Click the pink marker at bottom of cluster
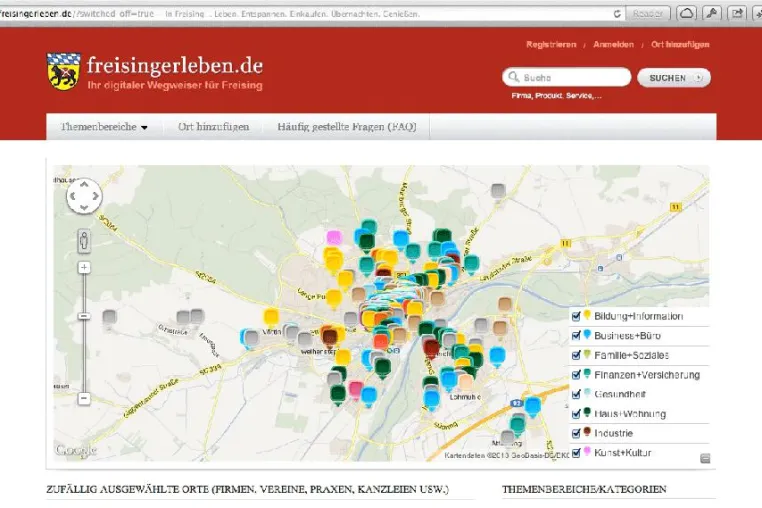The width and height of the screenshot is (762, 508). pyautogui.click(x=356, y=390)
